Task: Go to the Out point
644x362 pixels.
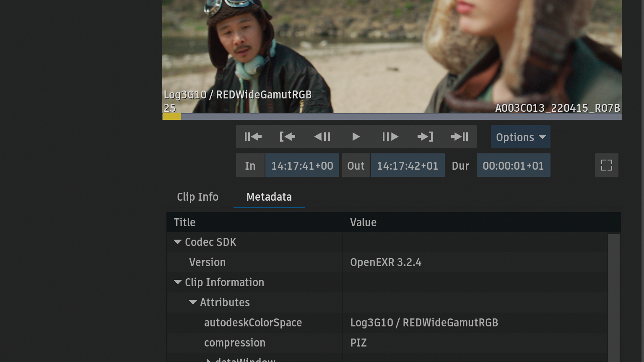Action: (x=425, y=137)
